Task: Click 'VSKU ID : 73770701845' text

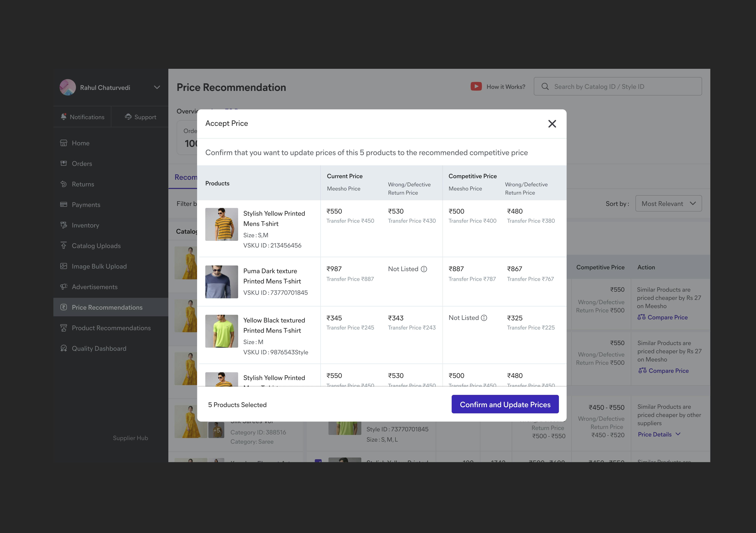Action: coord(275,293)
